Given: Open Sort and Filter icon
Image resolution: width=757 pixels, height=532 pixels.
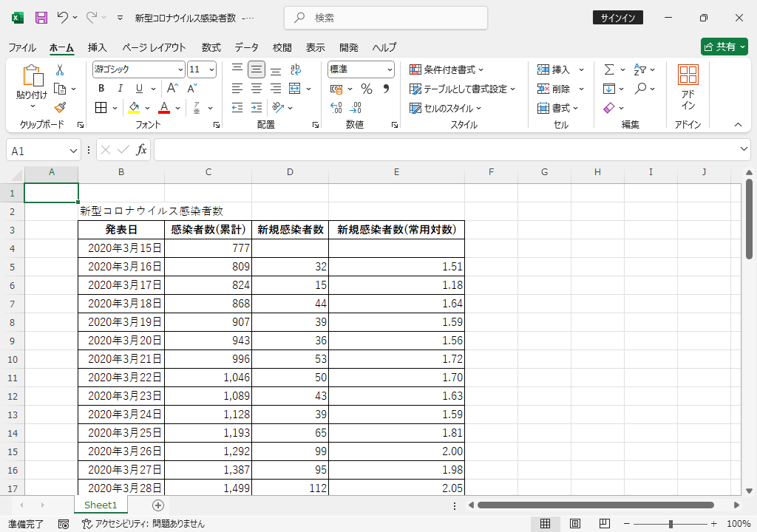Looking at the screenshot, I should point(640,70).
